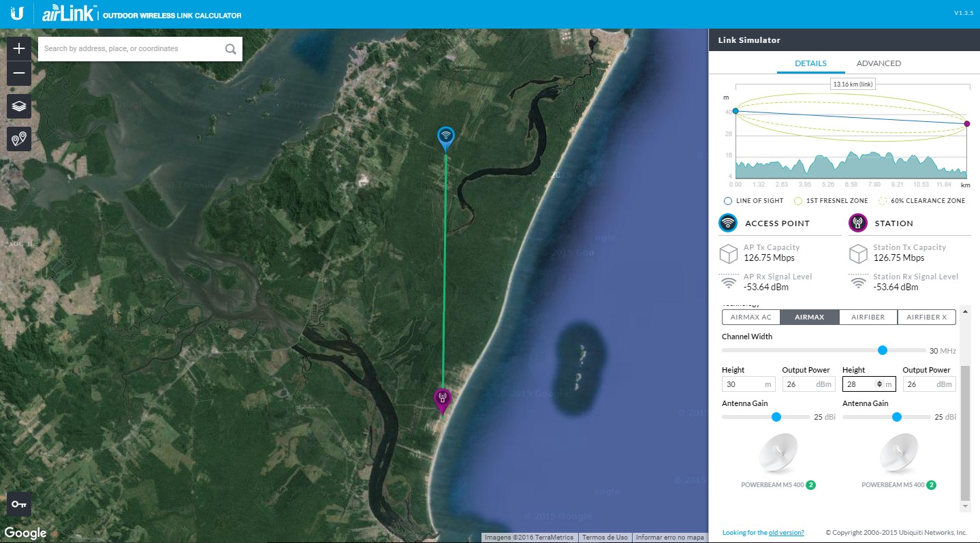
Task: Zoom in the map with plus button
Action: coord(19,48)
